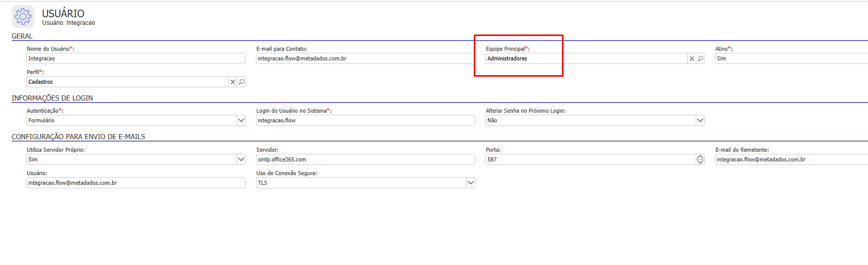This screenshot has width=868, height=265.
Task: Select the Servidor smtp.office365.com field
Action: [365, 159]
